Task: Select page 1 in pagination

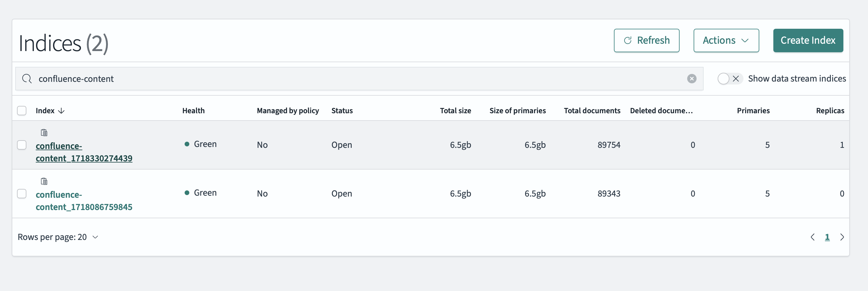Action: click(827, 237)
